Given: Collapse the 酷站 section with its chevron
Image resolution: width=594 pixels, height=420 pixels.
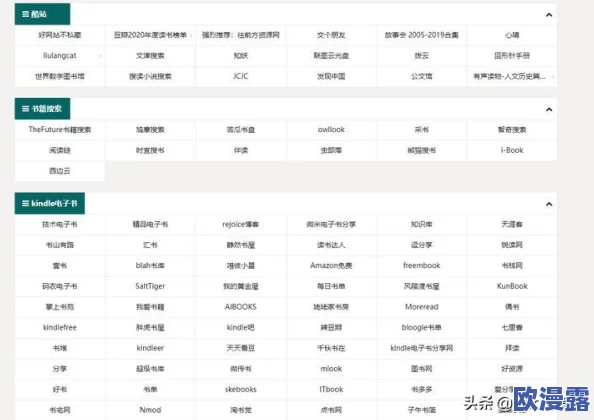Looking at the screenshot, I should tap(549, 15).
